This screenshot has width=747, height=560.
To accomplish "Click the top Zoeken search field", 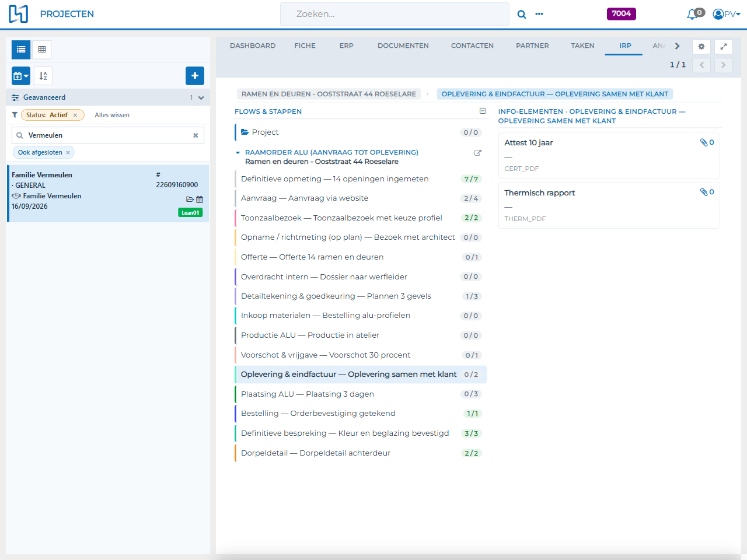I will click(395, 14).
